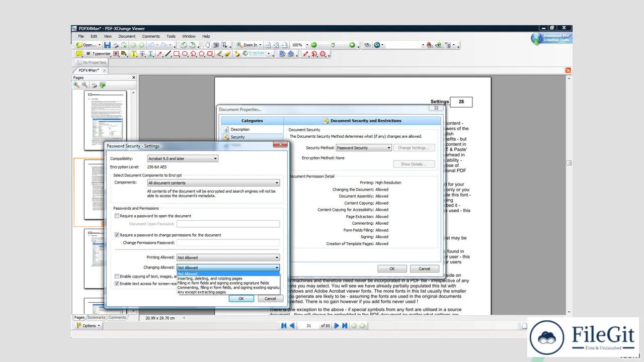This screenshot has height=362, width=644.
Task: Click the Download PDF Creation Tools link
Action: 552,38
